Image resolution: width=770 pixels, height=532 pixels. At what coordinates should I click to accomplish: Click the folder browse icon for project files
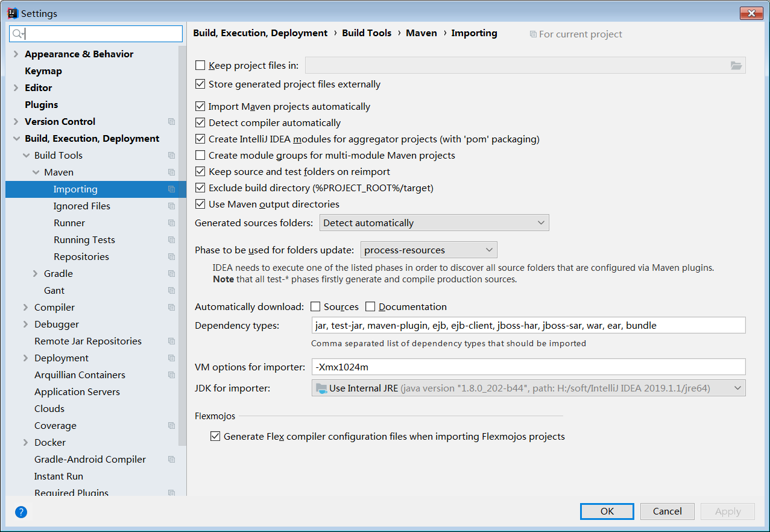coord(736,66)
